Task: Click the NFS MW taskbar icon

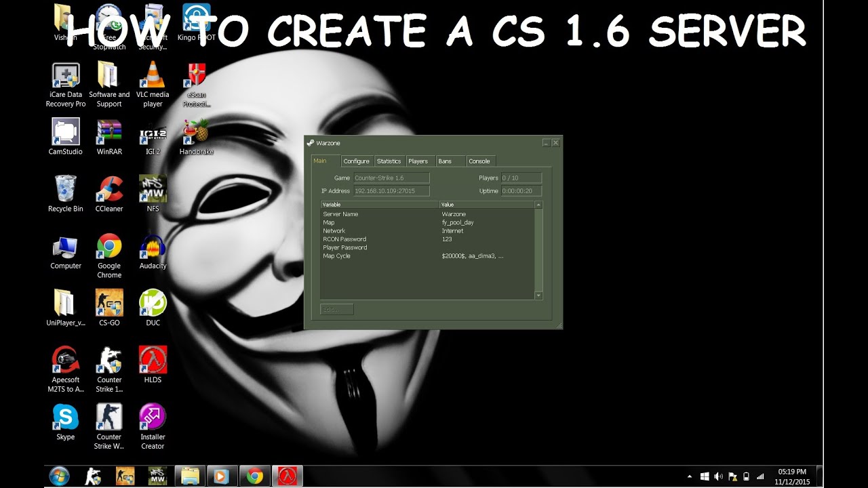Action: click(x=157, y=476)
